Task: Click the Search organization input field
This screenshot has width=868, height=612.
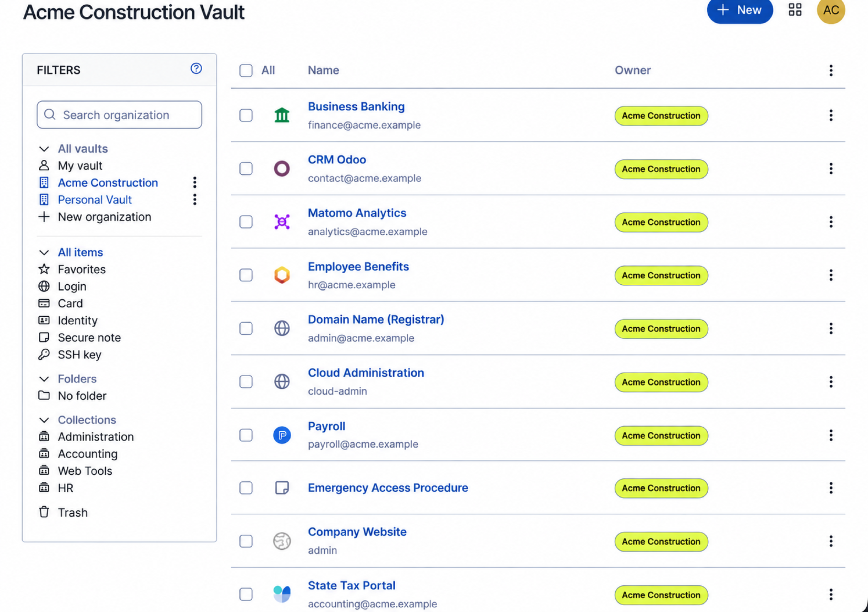Action: [x=119, y=115]
